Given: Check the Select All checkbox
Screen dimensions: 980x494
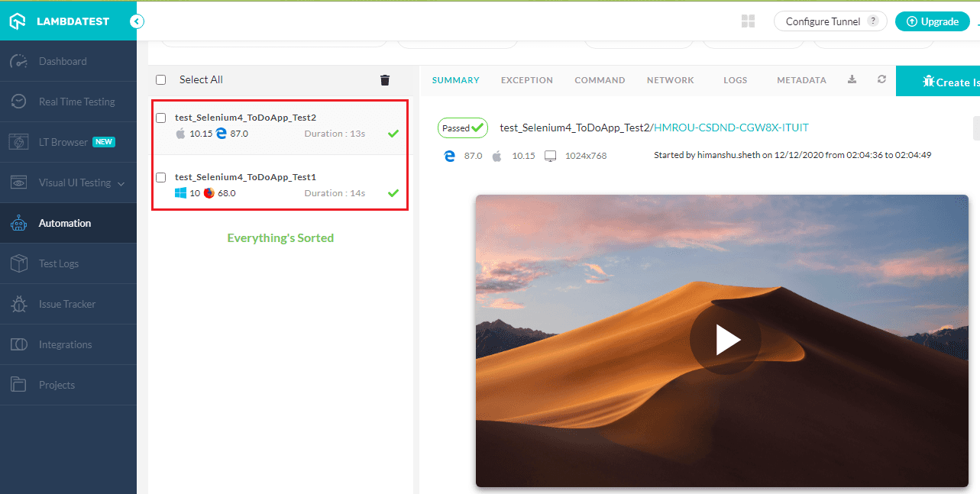Looking at the screenshot, I should click(x=160, y=79).
